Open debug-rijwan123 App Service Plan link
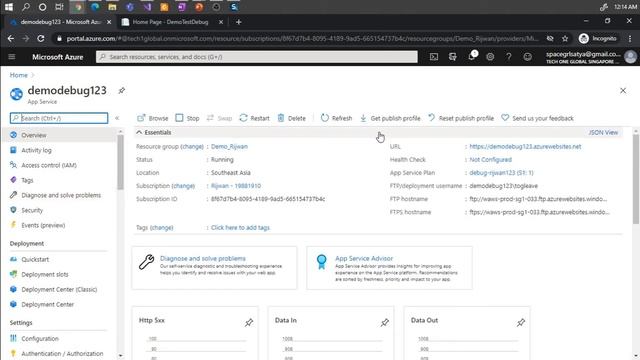This screenshot has width=640, height=360. (x=501, y=173)
